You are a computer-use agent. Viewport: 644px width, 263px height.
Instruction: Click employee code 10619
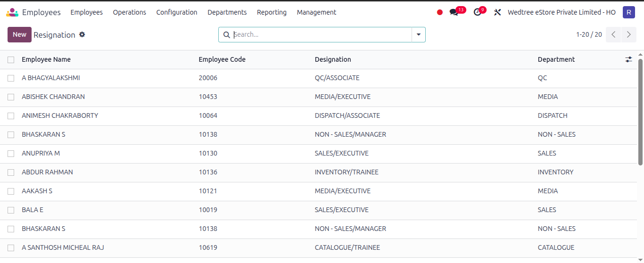[x=208, y=247]
